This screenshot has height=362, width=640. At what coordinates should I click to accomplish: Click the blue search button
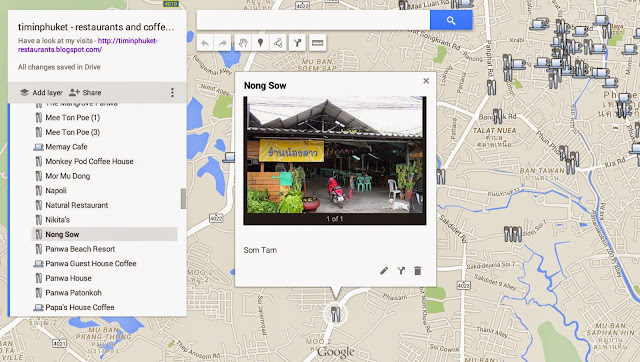tap(451, 20)
